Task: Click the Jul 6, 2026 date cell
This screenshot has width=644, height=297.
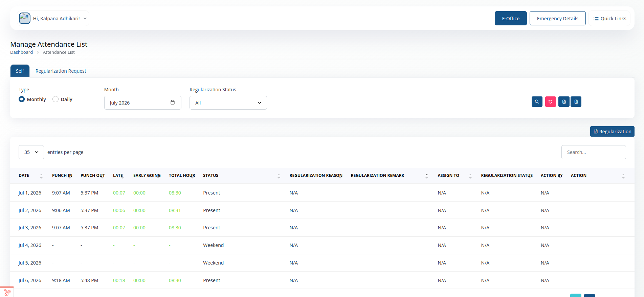Action: [x=30, y=280]
